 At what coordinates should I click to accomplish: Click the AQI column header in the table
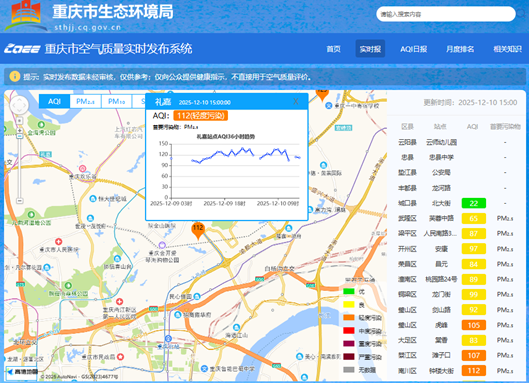click(x=472, y=127)
